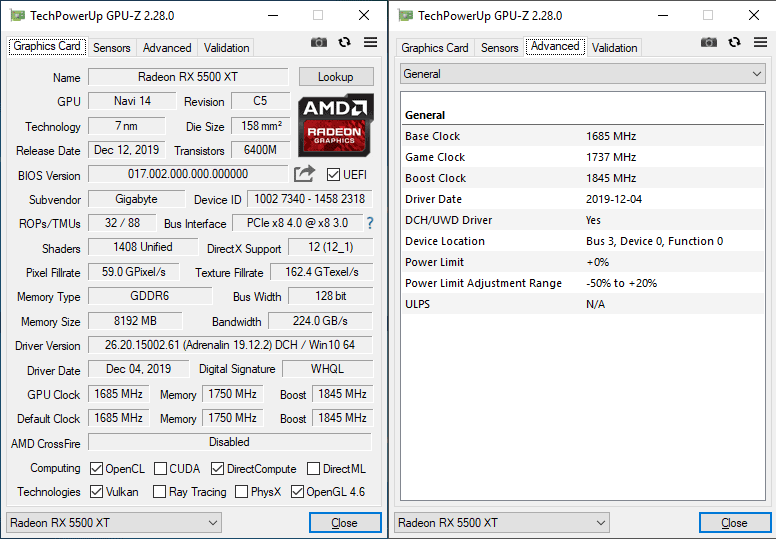The image size is (776, 539).
Task: Click screenshot camera icon in right window
Action: point(709,43)
